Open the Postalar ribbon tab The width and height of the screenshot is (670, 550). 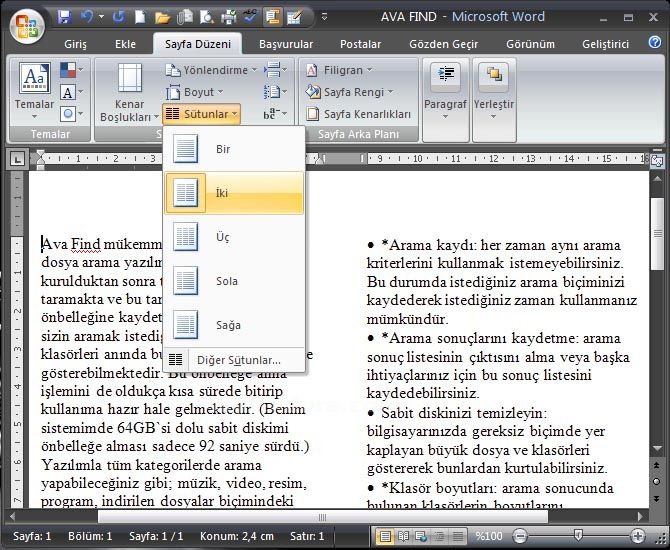click(360, 44)
